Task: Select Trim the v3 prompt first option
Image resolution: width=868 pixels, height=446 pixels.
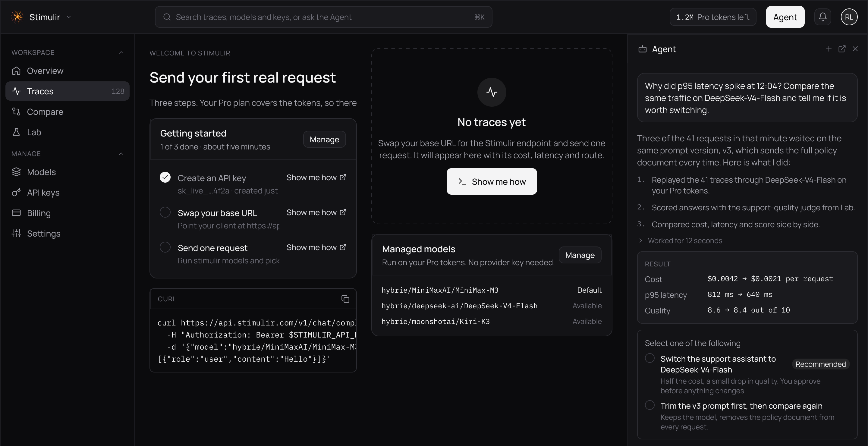Action: pos(650,405)
